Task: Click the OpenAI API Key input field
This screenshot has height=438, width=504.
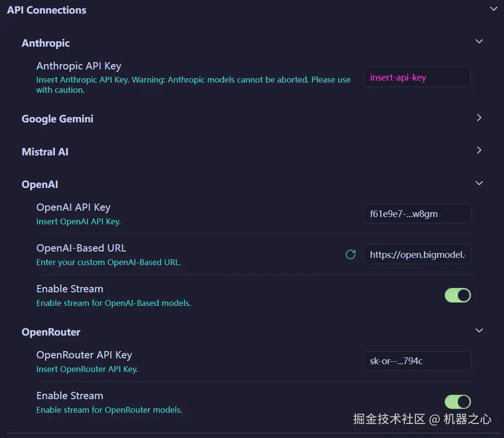Action: (x=417, y=213)
